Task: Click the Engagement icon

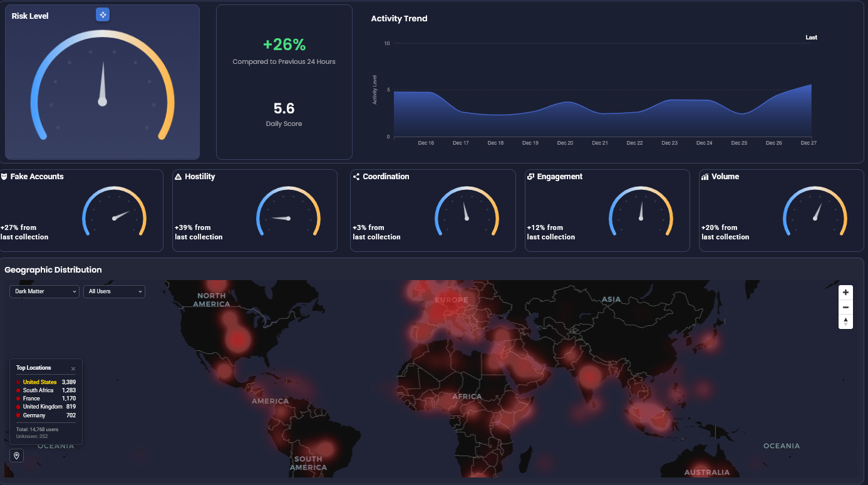Action: (x=530, y=177)
